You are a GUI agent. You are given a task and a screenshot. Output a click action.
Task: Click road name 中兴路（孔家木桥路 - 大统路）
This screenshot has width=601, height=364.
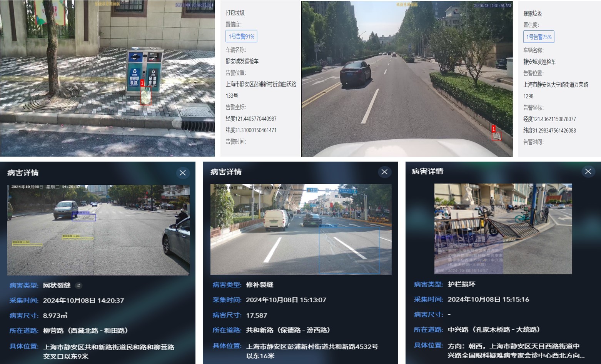pyautogui.click(x=494, y=330)
